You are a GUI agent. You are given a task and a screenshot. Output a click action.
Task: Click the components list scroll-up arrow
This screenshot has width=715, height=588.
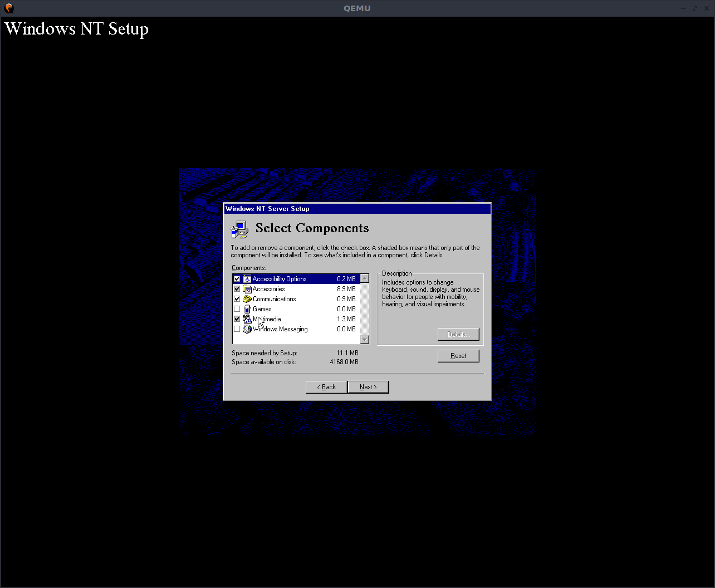coord(365,278)
